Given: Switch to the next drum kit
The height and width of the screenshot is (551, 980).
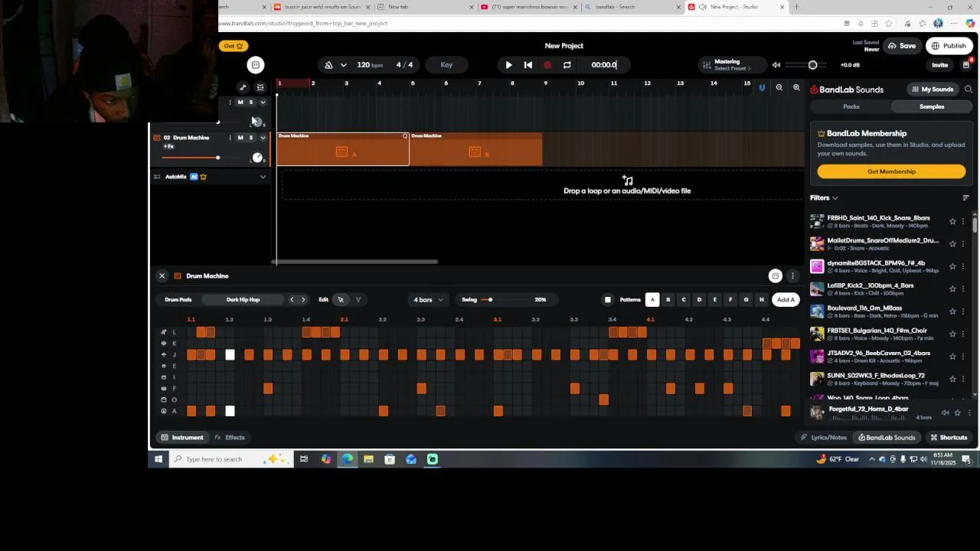Looking at the screenshot, I should coord(302,299).
